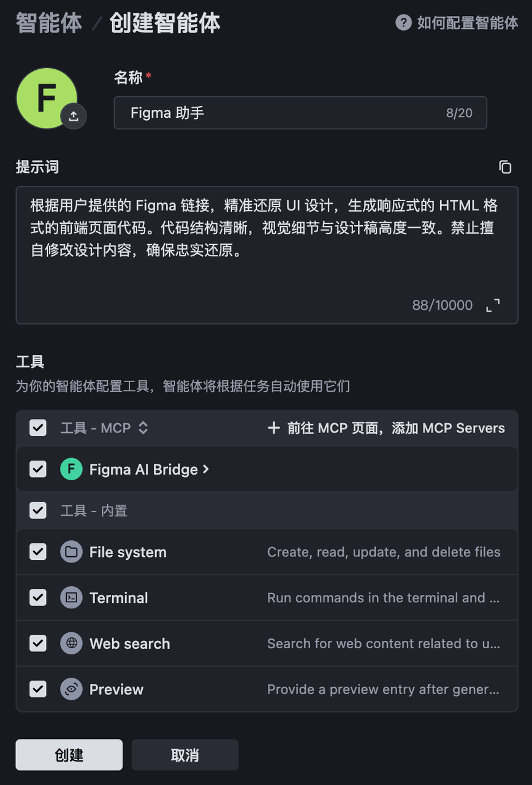Click the green Figma AI Bridge icon
The height and width of the screenshot is (785, 532).
[71, 469]
